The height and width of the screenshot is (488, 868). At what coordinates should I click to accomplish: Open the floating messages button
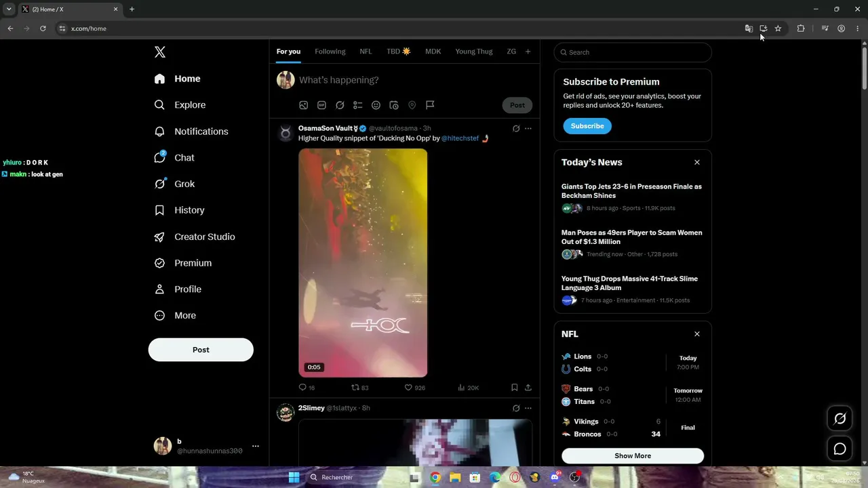pos(840,449)
